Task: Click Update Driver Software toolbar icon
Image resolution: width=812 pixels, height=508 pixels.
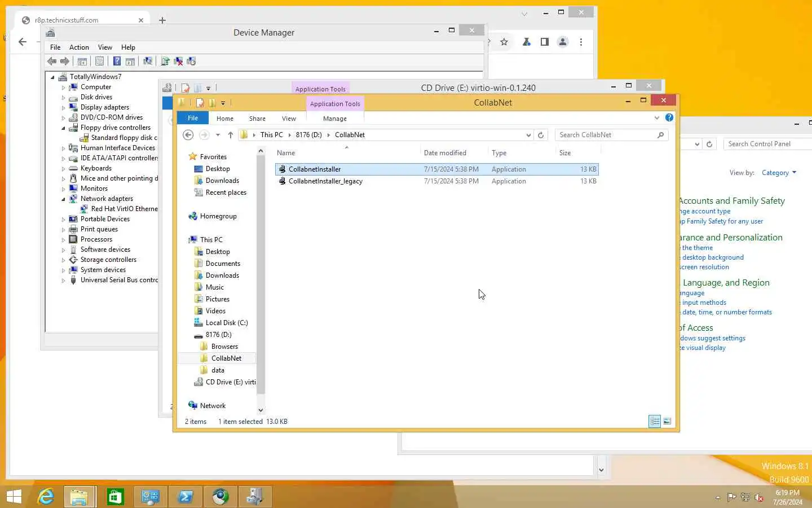Action: [x=165, y=61]
